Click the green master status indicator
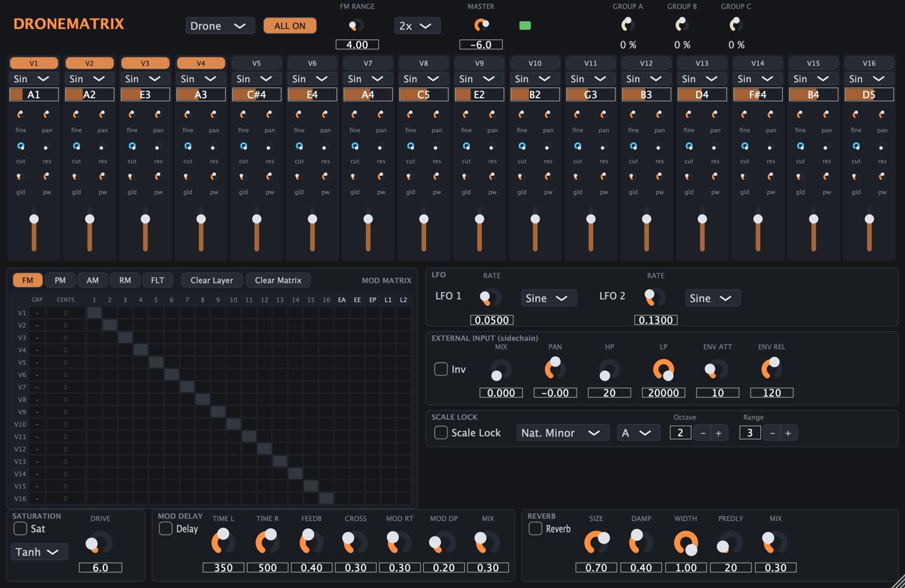Viewport: 905px width, 588px height. 525,26
